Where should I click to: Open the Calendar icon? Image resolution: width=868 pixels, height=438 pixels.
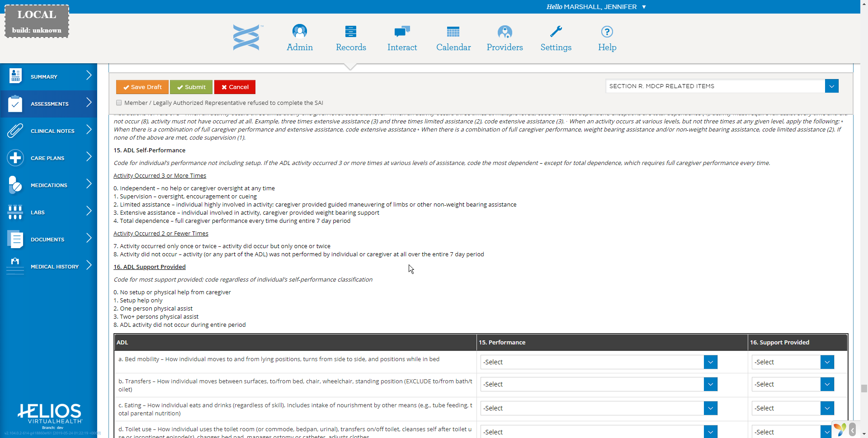pyautogui.click(x=453, y=32)
